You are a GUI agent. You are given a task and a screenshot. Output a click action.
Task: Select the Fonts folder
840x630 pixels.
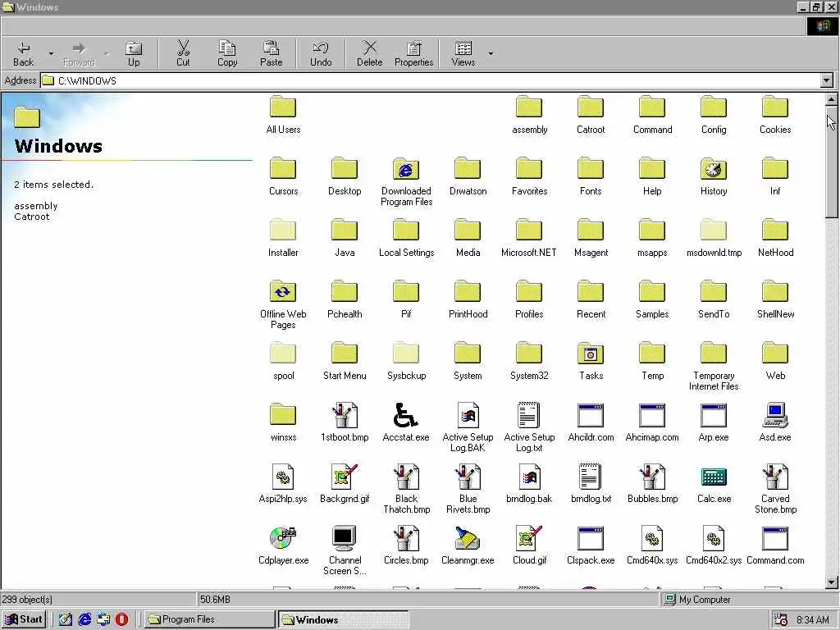point(591,177)
